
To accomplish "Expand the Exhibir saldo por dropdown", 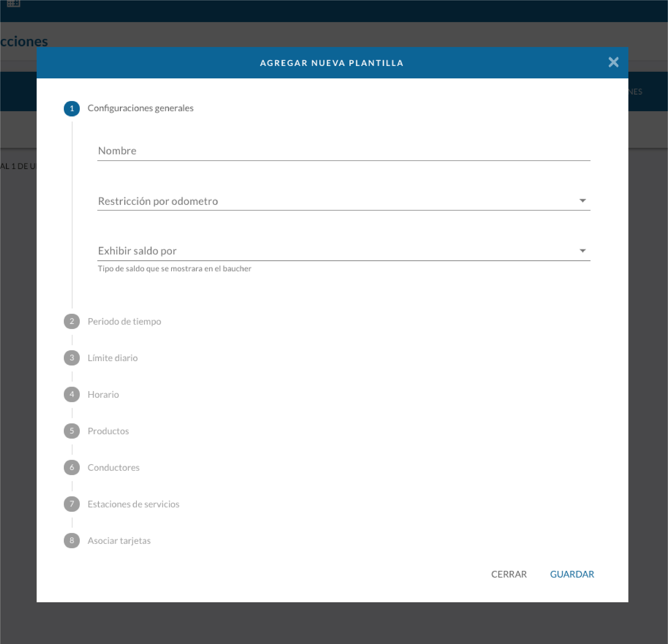I will [x=343, y=251].
